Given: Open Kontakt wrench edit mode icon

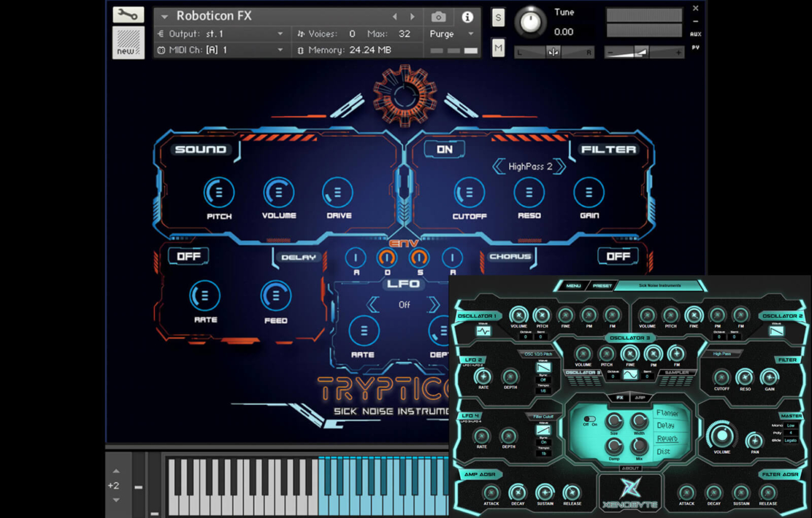Looking at the screenshot, I should click(x=128, y=15).
